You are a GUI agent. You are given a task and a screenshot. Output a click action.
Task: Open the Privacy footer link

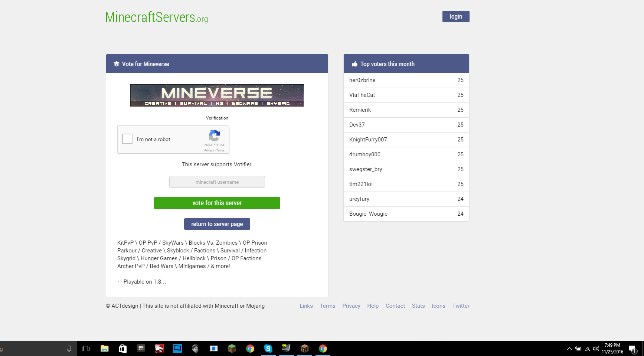(x=351, y=306)
